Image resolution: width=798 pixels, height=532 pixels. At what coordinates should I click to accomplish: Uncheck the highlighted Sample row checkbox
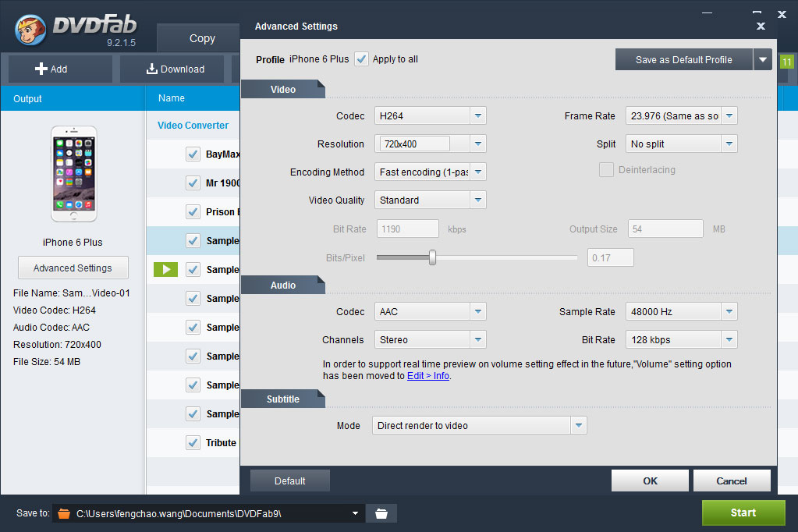click(x=193, y=241)
